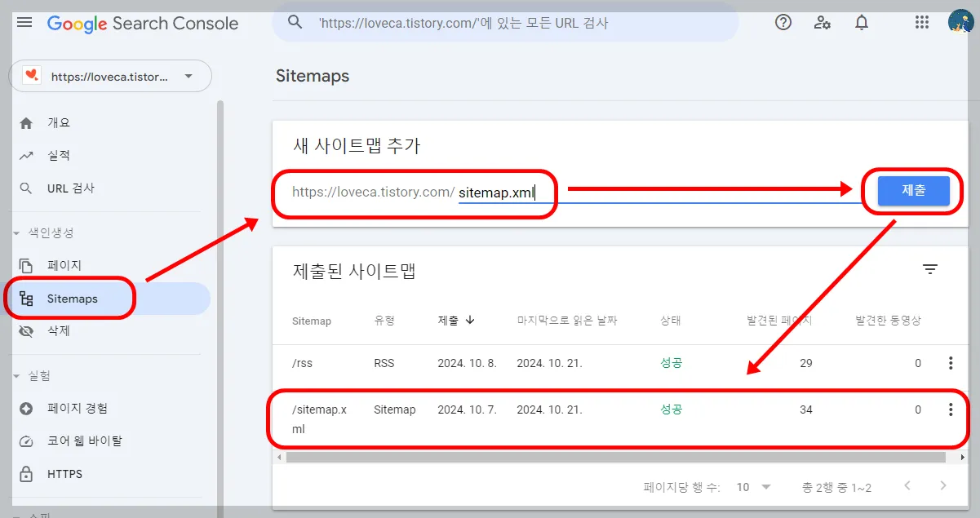Click the icon beside 페이지 경험

(26, 409)
